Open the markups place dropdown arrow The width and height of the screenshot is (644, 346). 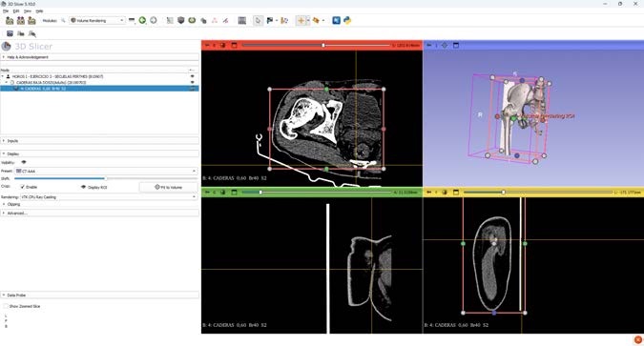click(277, 21)
